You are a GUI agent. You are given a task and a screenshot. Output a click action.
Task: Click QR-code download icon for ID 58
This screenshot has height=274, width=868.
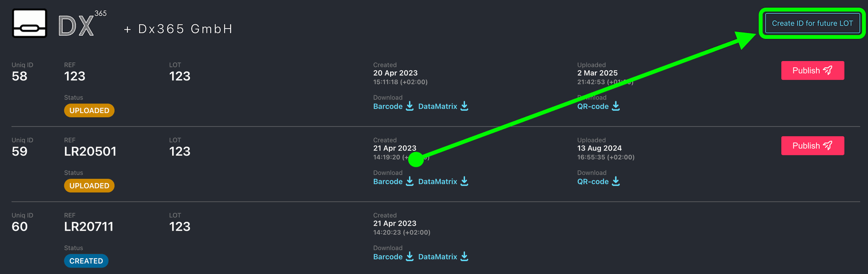616,106
